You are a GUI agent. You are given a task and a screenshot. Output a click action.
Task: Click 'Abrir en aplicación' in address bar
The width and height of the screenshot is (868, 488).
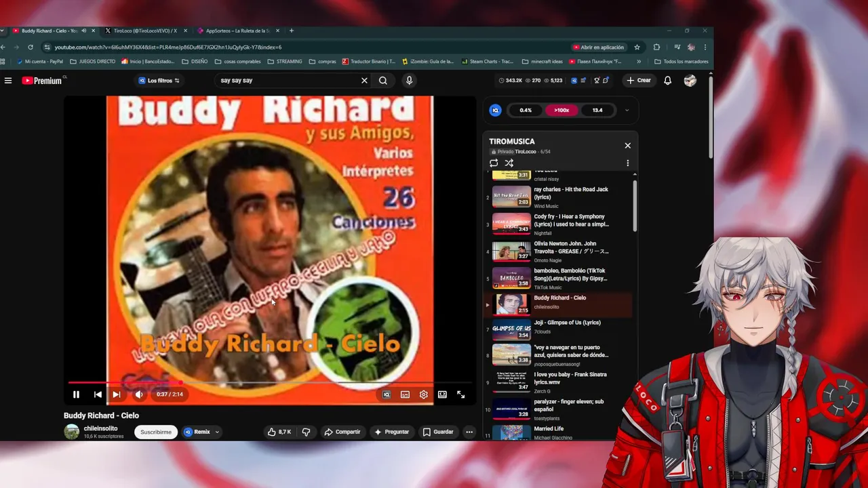coord(598,47)
